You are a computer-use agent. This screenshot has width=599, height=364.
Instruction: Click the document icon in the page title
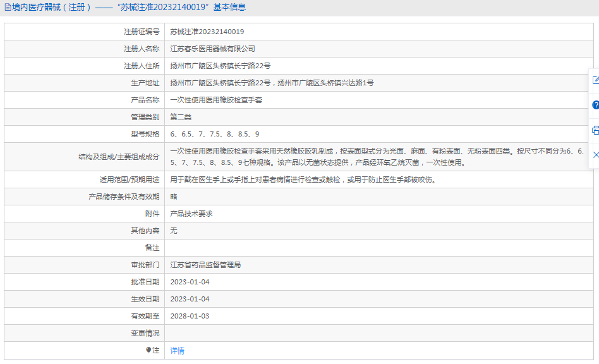[x=8, y=7]
